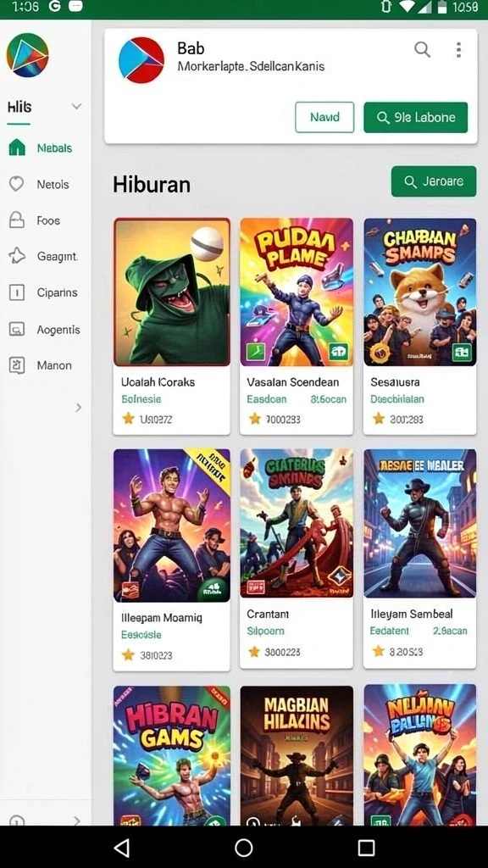Tap the Dsscbiialan label under Sesalusra

(397, 399)
